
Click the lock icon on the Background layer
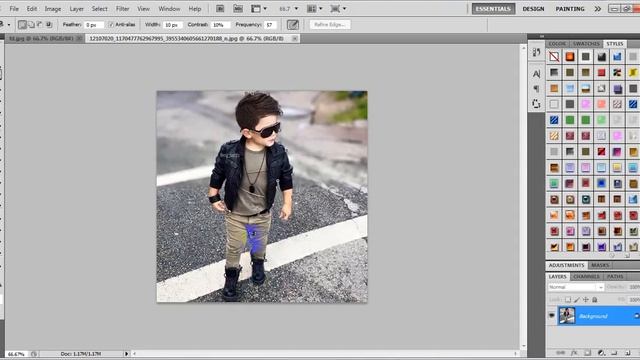[636, 316]
